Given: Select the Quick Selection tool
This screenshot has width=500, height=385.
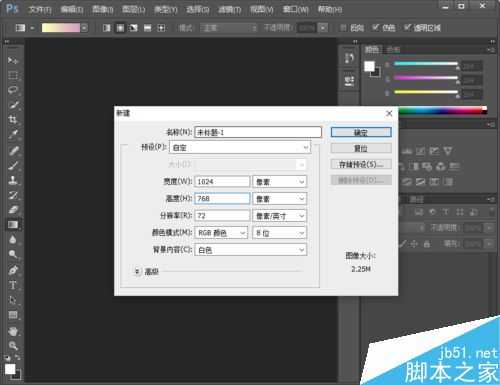Looking at the screenshot, I should (x=13, y=105).
